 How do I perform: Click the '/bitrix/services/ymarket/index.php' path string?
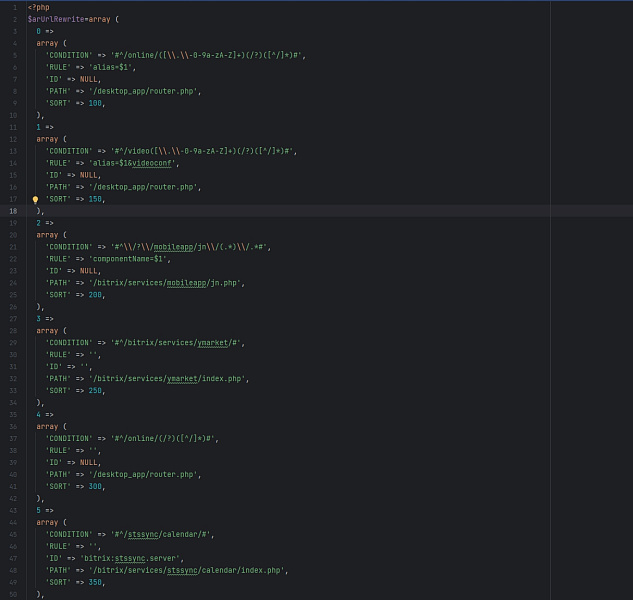pyautogui.click(x=168, y=379)
